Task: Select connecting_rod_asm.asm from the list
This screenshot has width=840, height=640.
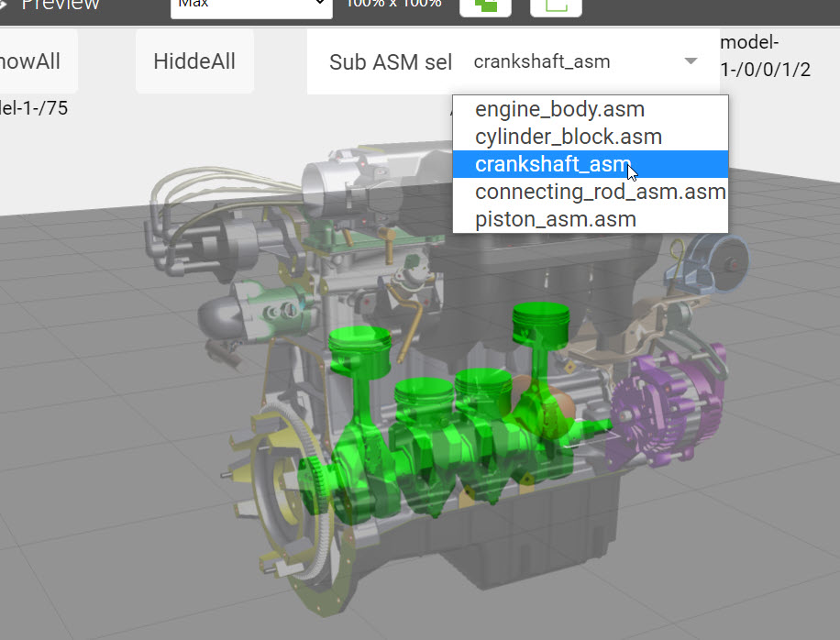Action: [x=599, y=191]
